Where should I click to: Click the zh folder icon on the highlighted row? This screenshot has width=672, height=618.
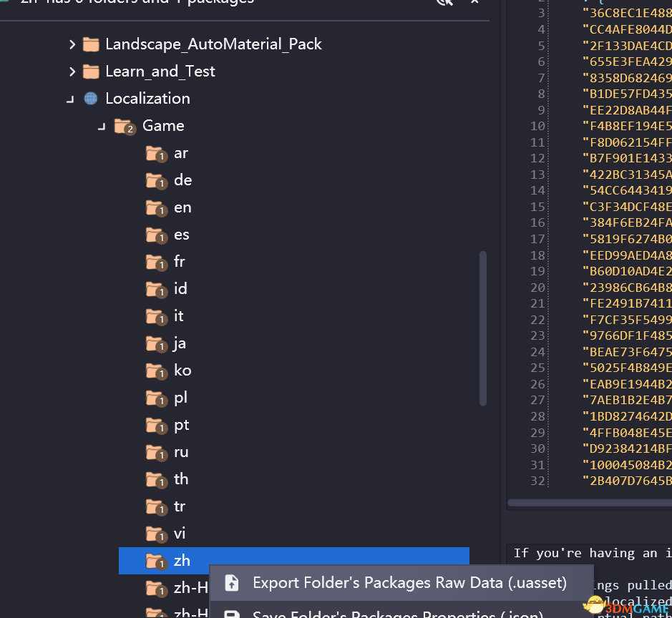(155, 561)
